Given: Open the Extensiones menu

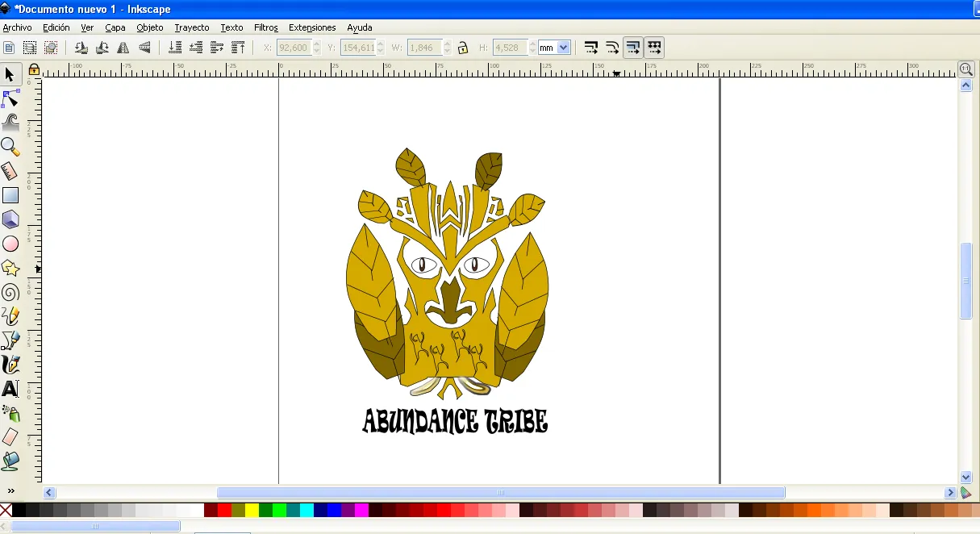Looking at the screenshot, I should tap(311, 27).
